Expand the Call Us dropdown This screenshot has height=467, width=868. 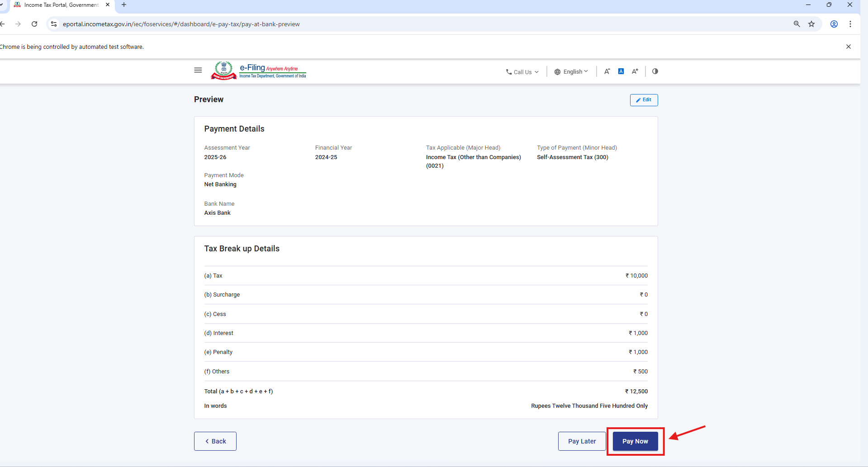(x=522, y=72)
